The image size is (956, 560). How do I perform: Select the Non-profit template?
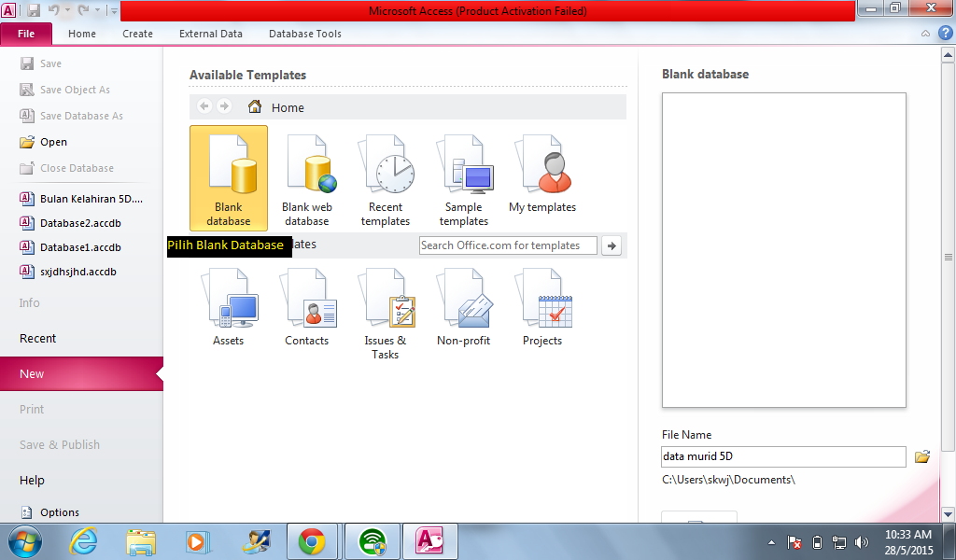point(464,308)
